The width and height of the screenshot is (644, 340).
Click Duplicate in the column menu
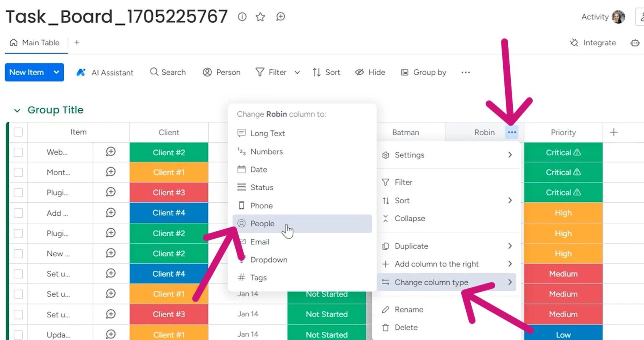pyautogui.click(x=411, y=246)
